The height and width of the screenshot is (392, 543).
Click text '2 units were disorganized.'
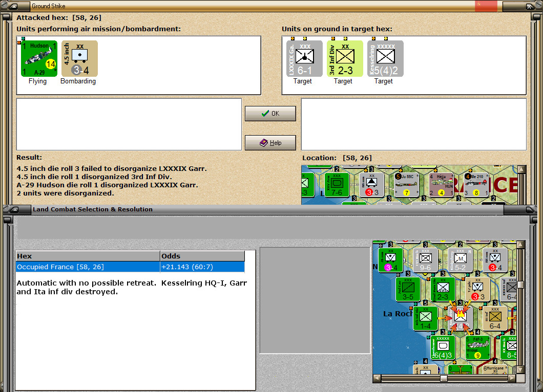tap(65, 193)
